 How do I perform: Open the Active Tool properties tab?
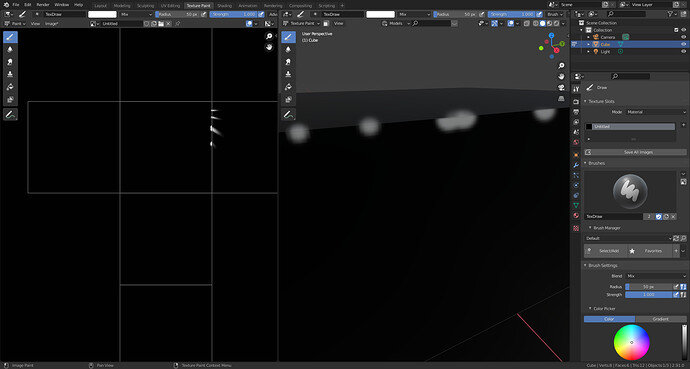coord(576,89)
